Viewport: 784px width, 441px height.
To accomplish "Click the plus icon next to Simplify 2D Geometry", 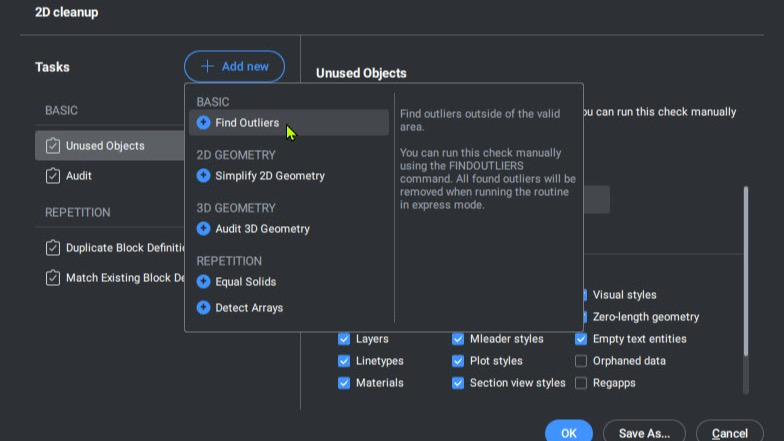I will tap(204, 176).
